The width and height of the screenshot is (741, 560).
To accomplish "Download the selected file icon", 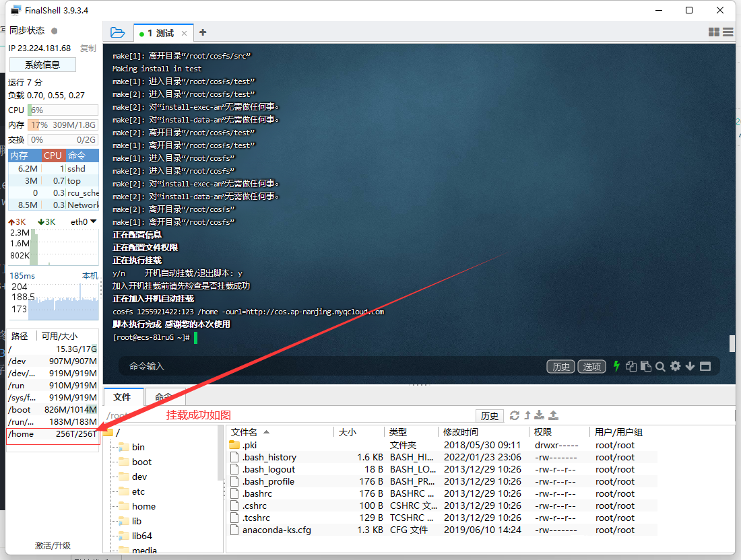I will [539, 415].
